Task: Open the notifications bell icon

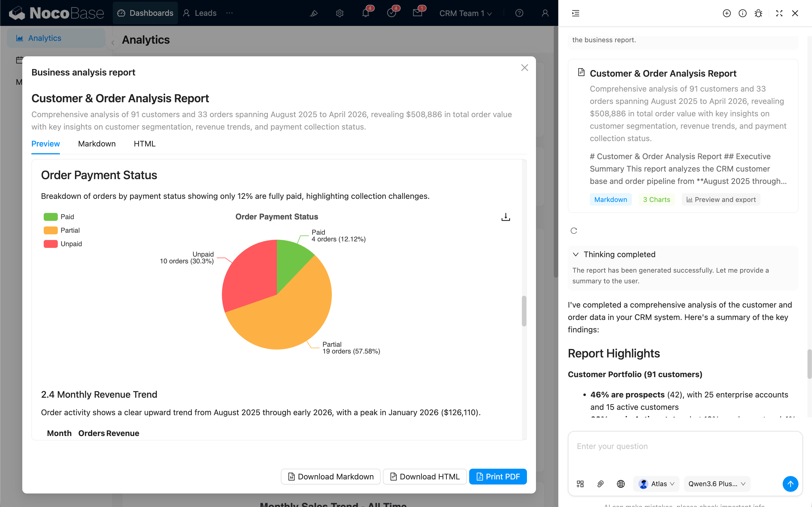Action: click(x=365, y=13)
